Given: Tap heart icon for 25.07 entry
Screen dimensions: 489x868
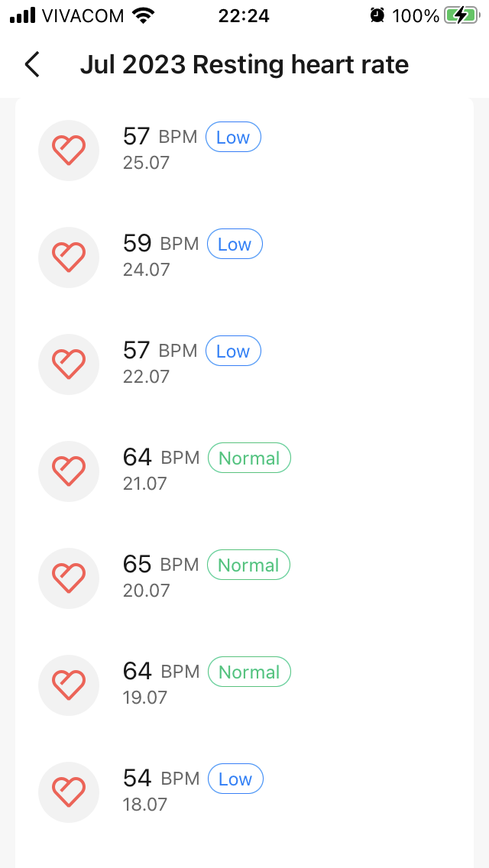Looking at the screenshot, I should tap(69, 151).
